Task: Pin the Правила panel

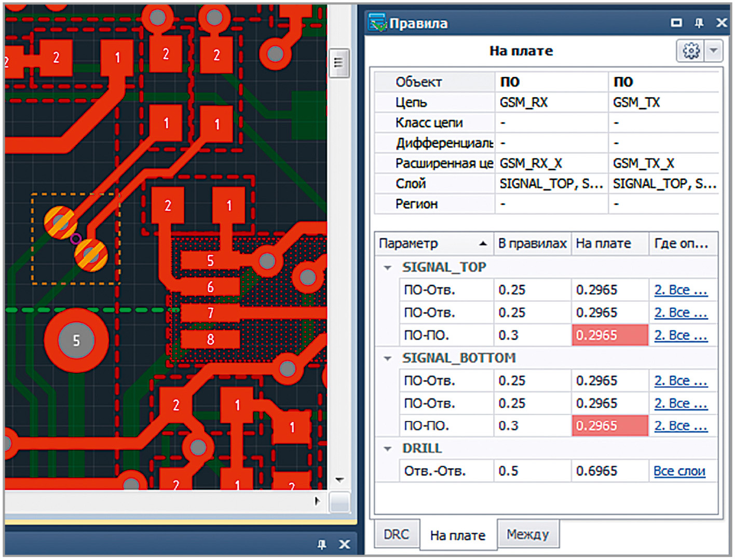Action: coord(699,23)
